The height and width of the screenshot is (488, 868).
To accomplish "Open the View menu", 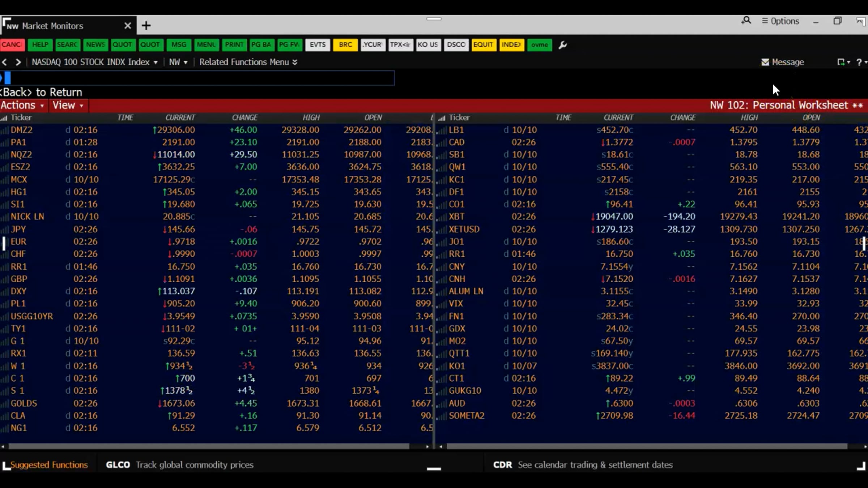I will [x=68, y=105].
